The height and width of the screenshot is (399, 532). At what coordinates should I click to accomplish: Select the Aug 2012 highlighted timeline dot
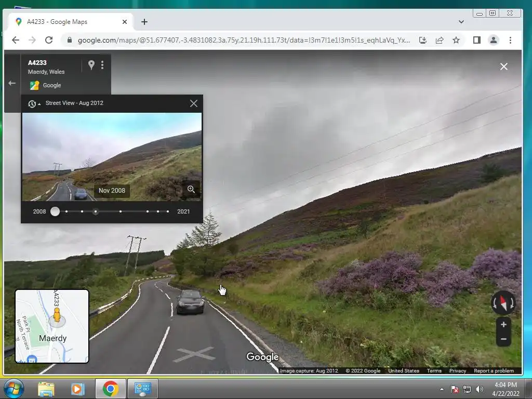(x=96, y=211)
